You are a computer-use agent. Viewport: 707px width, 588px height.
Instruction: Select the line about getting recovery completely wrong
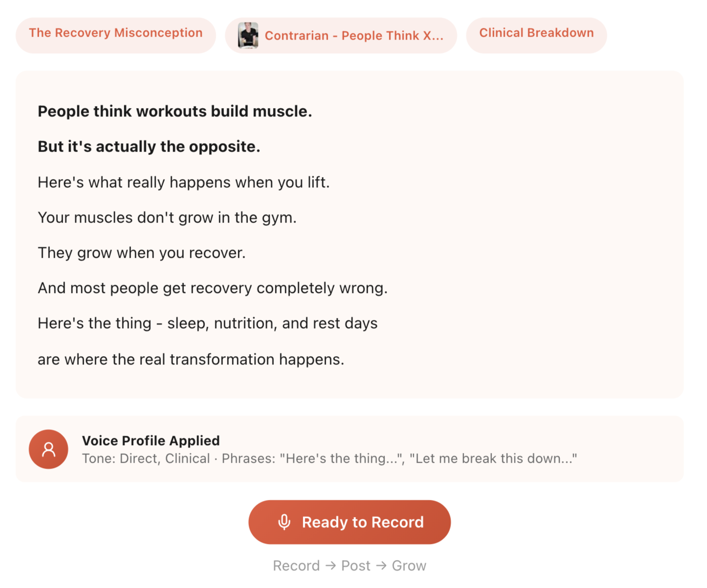click(212, 288)
